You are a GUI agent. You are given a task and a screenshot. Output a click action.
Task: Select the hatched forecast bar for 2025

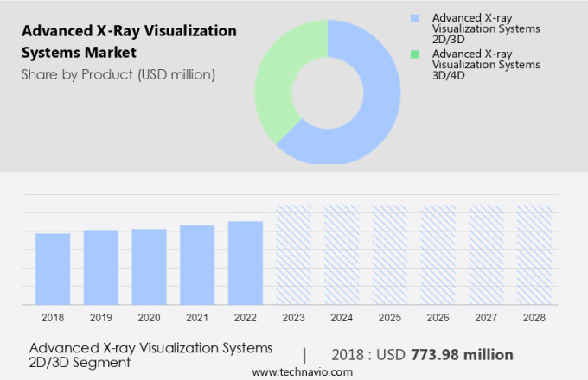click(390, 255)
